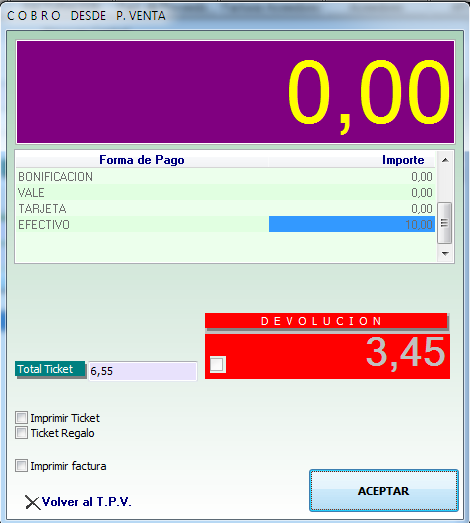This screenshot has height=523, width=470.
Task: Select the EFECTIVO payment row label
Action: tap(44, 225)
